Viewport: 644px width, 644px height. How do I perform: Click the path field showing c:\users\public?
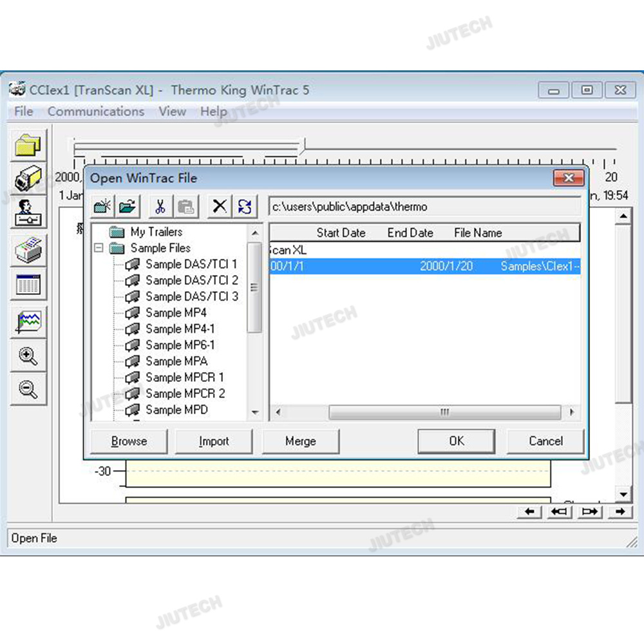(x=424, y=207)
